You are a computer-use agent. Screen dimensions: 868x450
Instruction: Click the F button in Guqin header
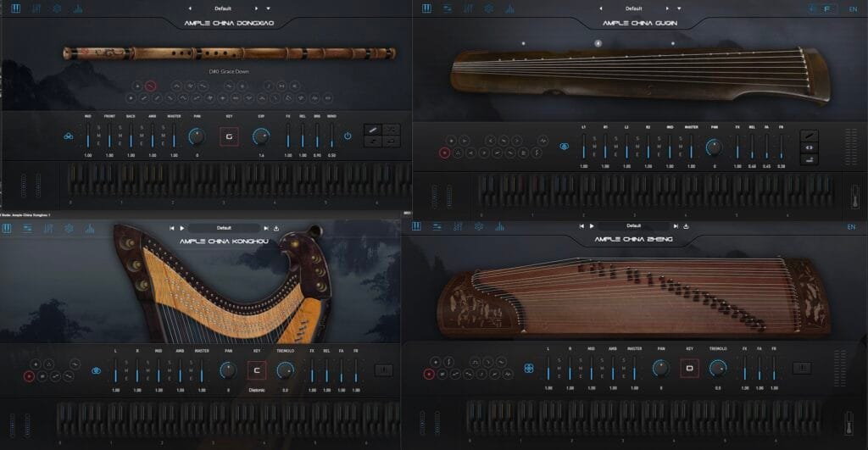pyautogui.click(x=827, y=8)
